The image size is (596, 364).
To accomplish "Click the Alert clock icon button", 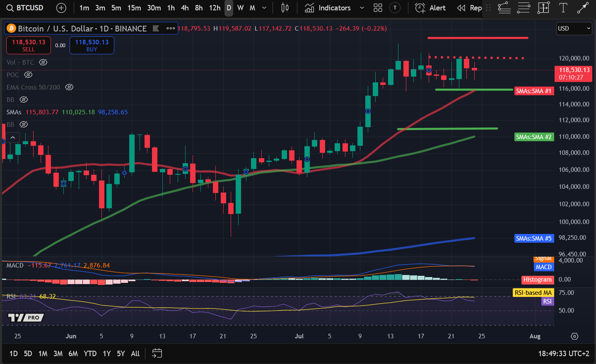I will [431, 8].
